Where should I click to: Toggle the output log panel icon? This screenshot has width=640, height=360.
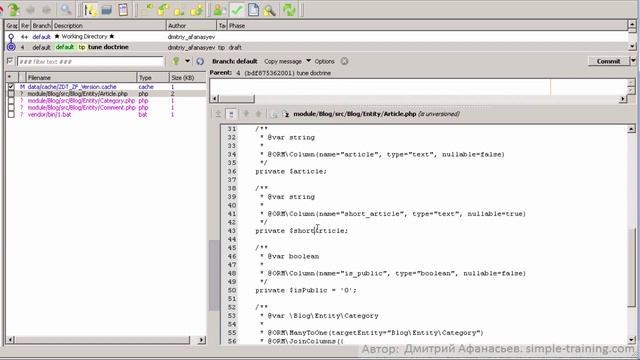click(123, 9)
